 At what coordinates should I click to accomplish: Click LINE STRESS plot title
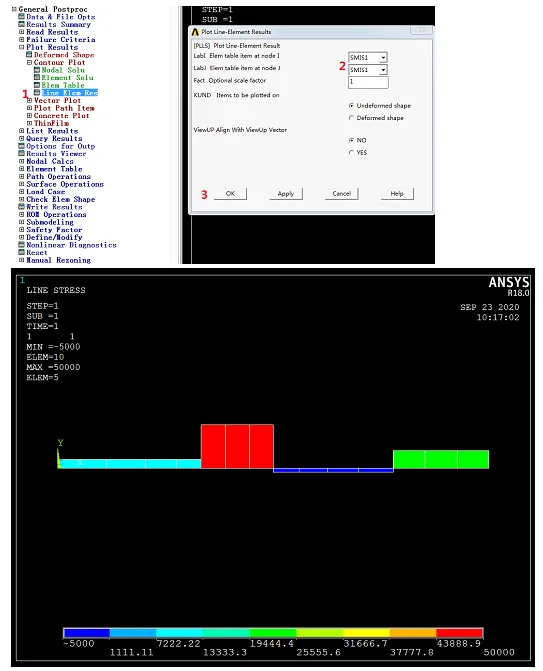pyautogui.click(x=56, y=290)
